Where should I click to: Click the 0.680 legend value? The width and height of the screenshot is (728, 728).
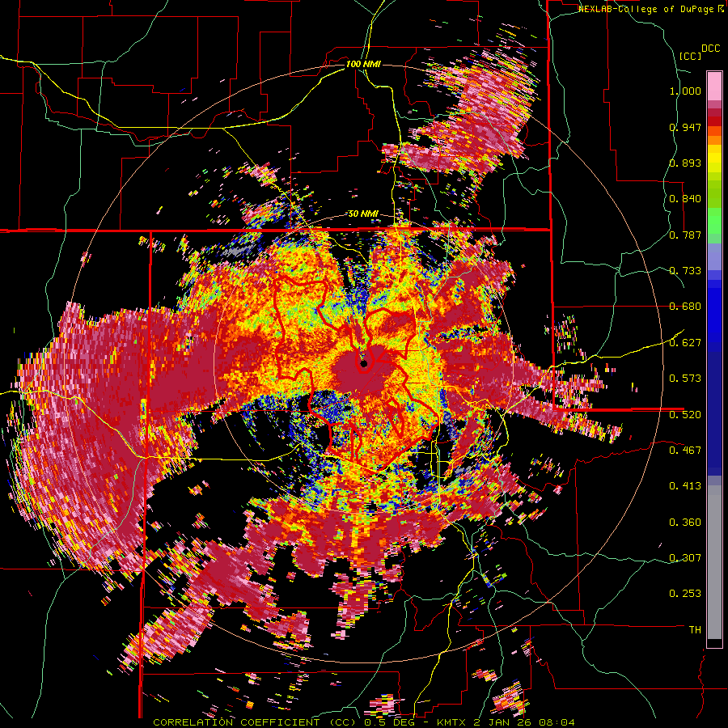685,307
